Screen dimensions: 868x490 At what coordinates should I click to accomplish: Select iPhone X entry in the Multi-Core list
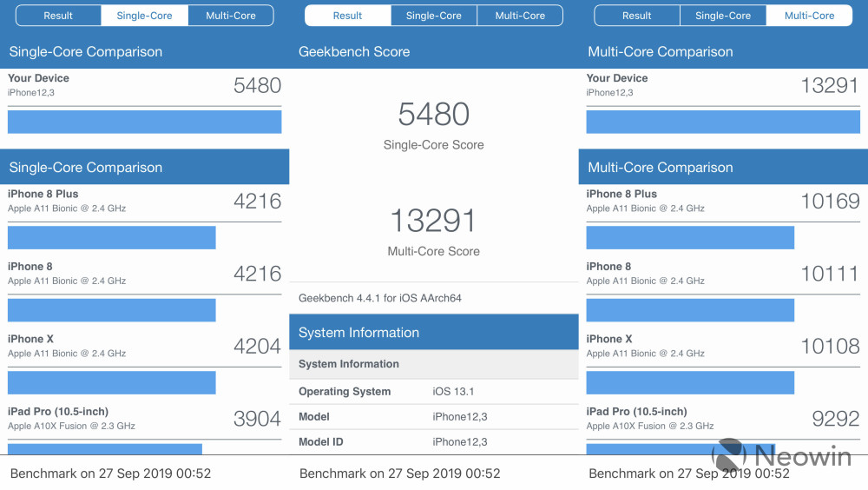(723, 347)
